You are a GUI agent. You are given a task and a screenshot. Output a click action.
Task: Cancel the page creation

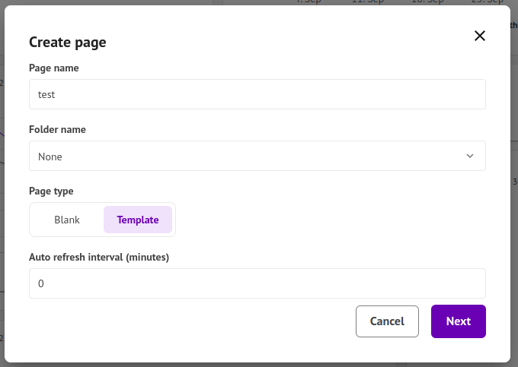click(387, 321)
